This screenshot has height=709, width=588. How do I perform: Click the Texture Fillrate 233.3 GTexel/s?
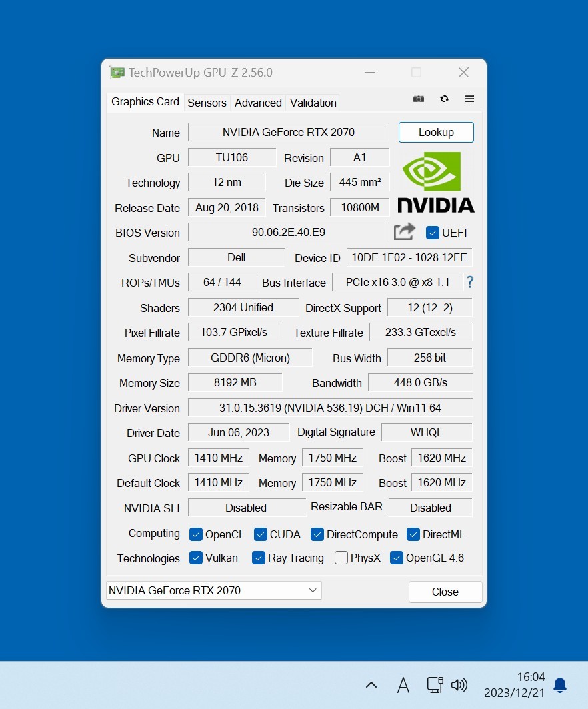click(421, 333)
